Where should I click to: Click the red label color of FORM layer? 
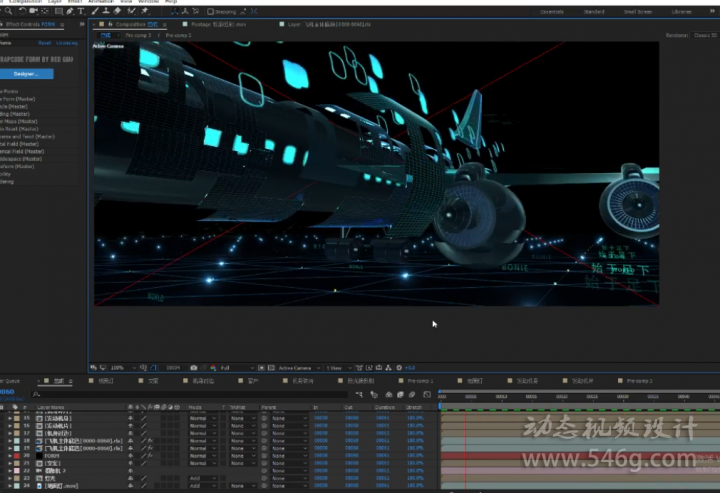click(x=17, y=456)
